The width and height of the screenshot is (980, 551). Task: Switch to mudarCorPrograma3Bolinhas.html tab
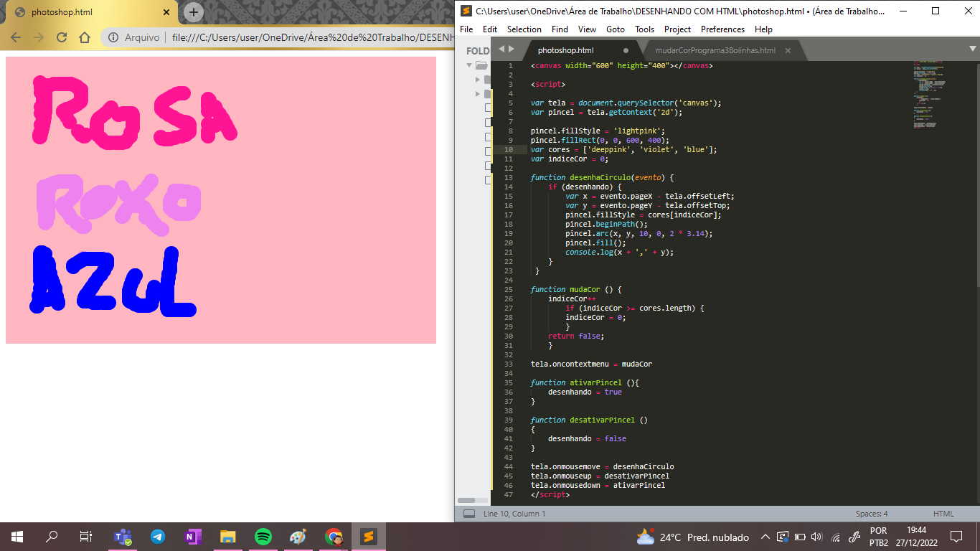(715, 50)
